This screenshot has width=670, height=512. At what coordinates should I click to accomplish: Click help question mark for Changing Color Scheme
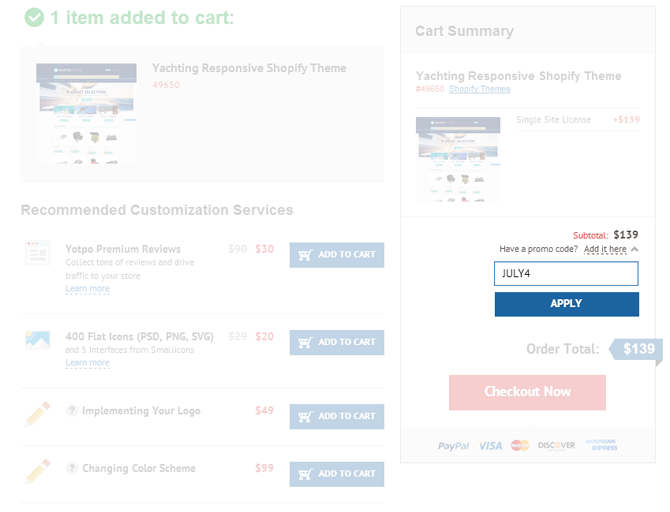tap(72, 468)
